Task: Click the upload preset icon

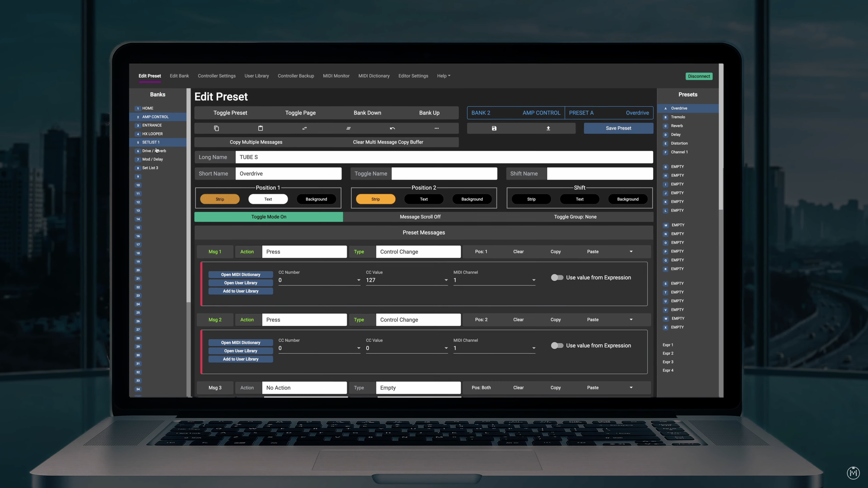Action: tap(548, 128)
